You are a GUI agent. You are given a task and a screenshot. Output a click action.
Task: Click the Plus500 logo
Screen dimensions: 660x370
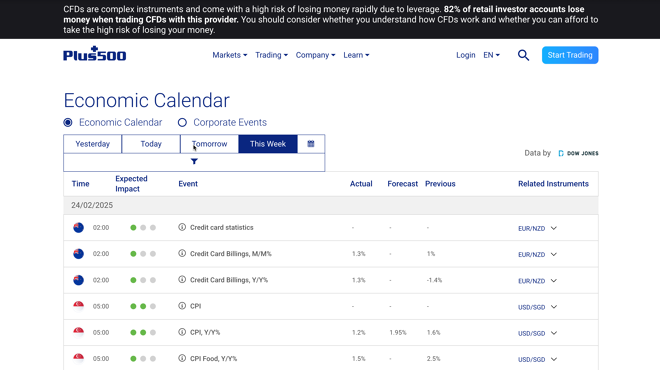(95, 54)
